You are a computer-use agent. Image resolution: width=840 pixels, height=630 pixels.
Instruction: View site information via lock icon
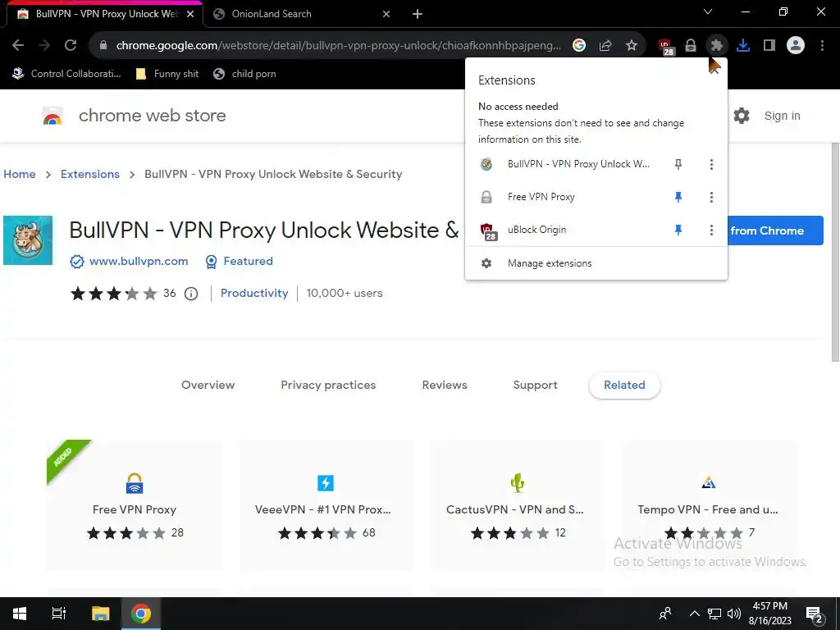tap(103, 46)
